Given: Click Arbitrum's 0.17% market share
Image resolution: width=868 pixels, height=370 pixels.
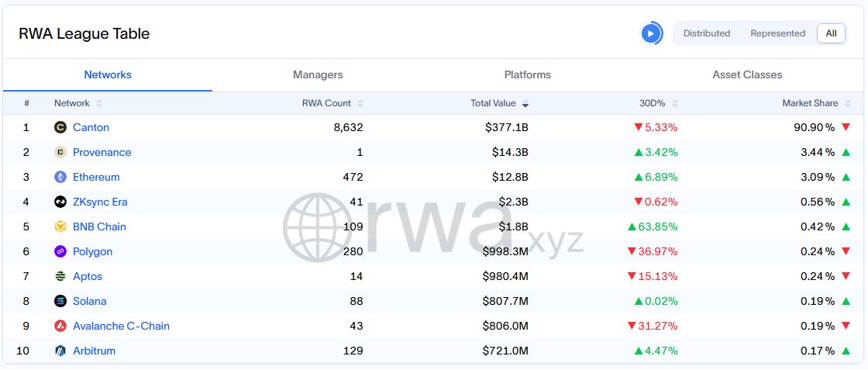Looking at the screenshot, I should 818,351.
